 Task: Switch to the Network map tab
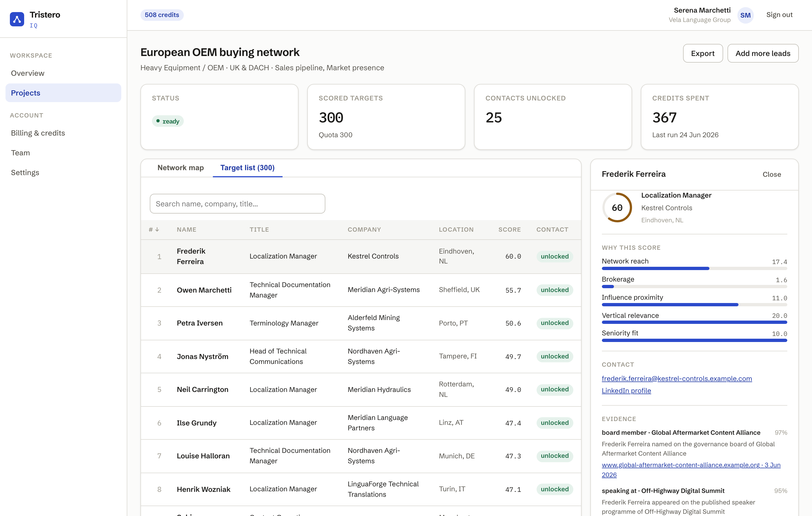coord(181,168)
